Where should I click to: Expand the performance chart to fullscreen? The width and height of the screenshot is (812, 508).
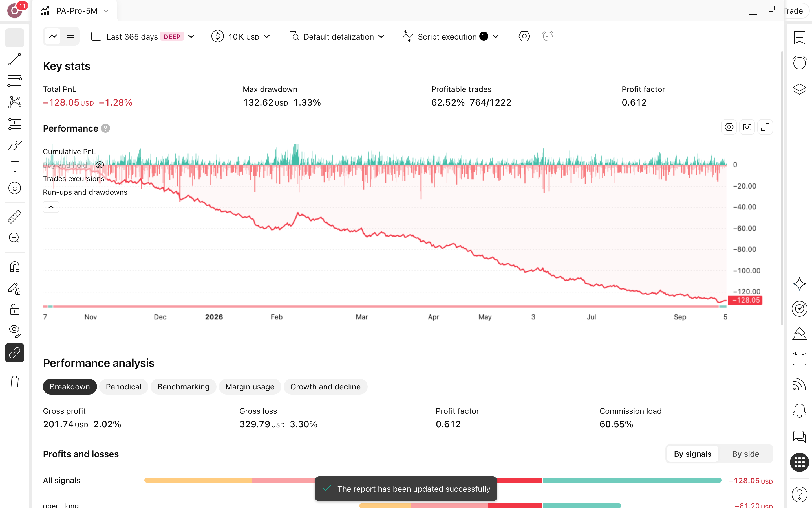pyautogui.click(x=765, y=127)
